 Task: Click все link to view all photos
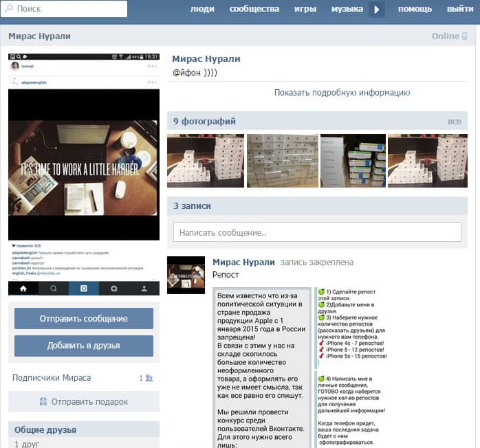click(x=455, y=122)
